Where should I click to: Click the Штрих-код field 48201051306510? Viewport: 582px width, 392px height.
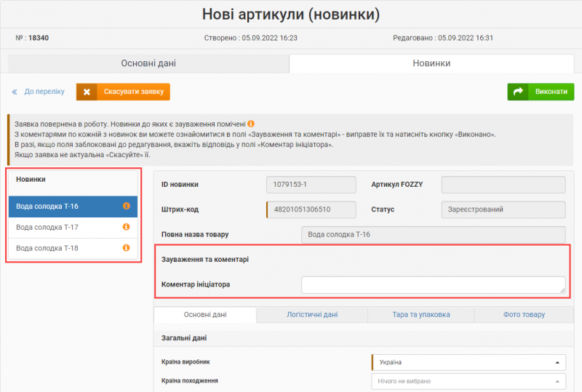(311, 209)
